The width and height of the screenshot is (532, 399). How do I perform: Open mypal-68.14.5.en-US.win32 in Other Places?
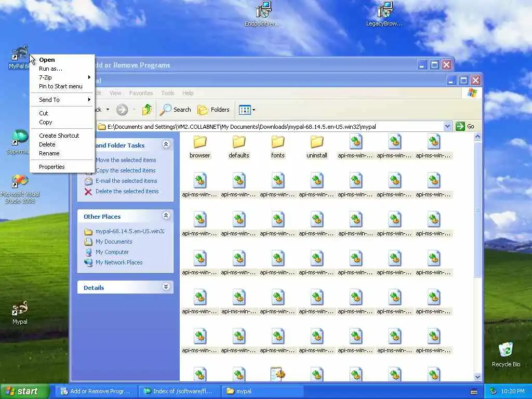(129, 231)
